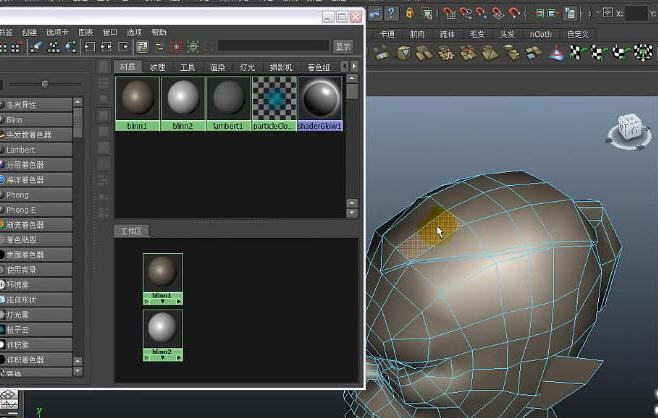
Task: Click the question mark help icon
Action: 391,13
